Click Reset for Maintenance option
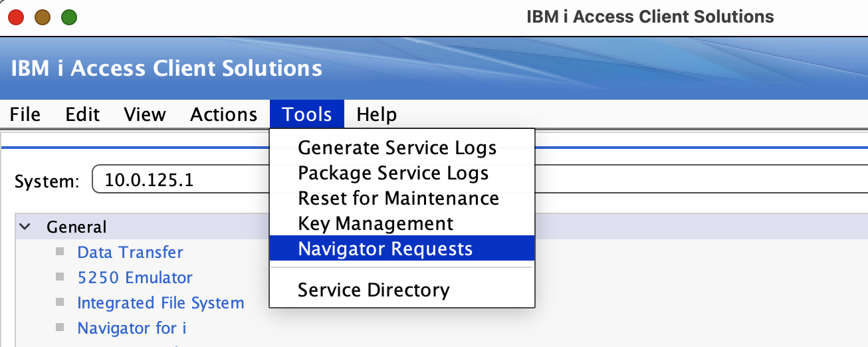 tap(398, 198)
